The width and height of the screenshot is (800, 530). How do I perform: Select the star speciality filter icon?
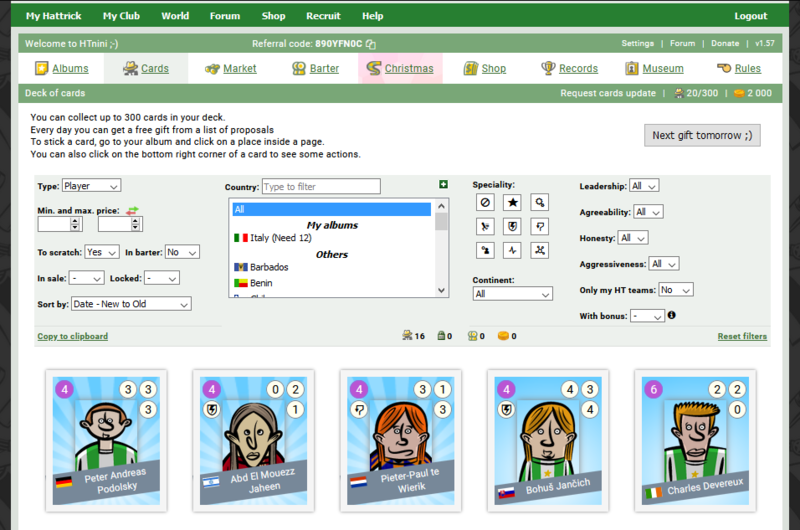[x=512, y=203]
